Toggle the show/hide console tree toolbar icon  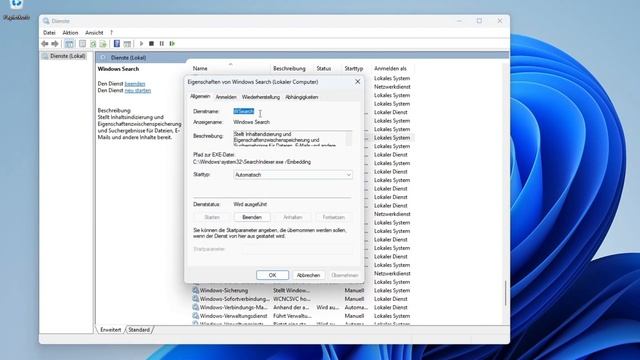click(69, 44)
